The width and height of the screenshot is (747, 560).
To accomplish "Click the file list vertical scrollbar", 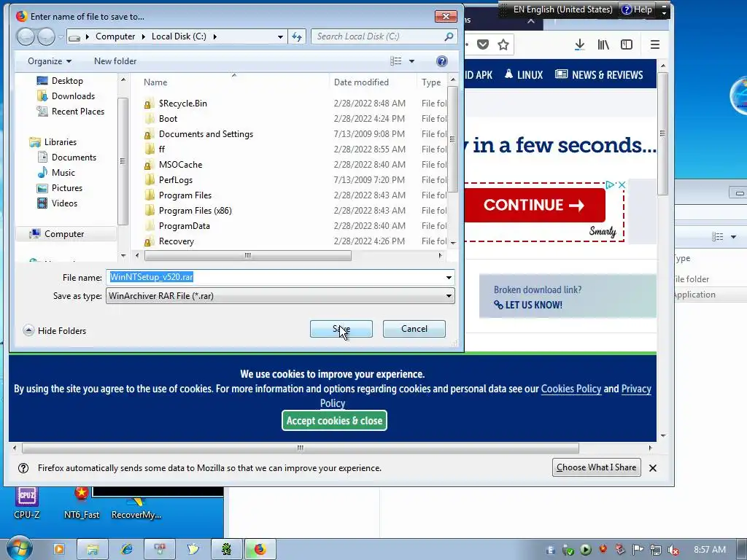I will (x=452, y=139).
